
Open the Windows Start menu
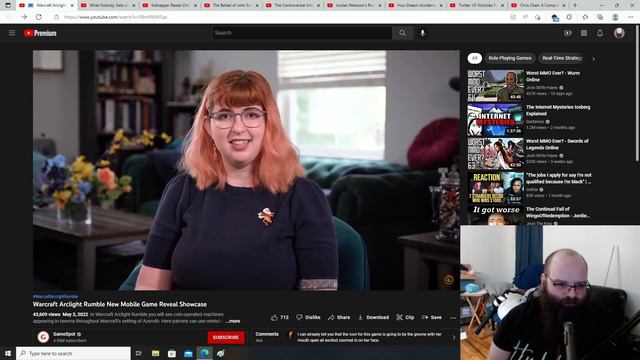pos(8,353)
